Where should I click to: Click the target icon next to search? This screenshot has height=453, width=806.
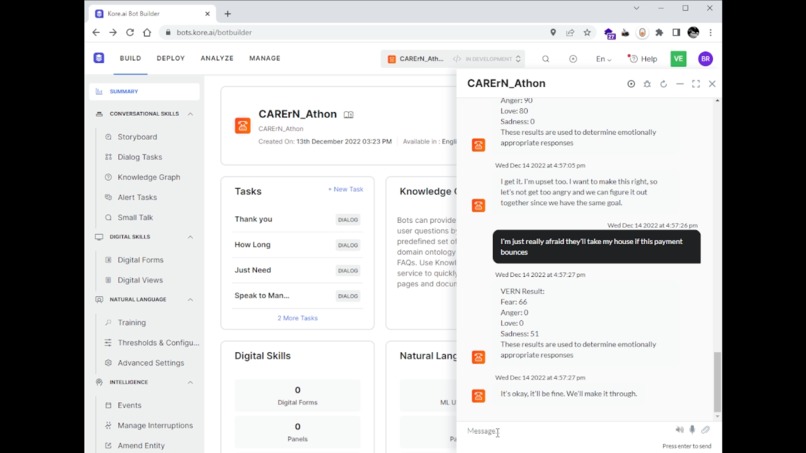click(573, 59)
